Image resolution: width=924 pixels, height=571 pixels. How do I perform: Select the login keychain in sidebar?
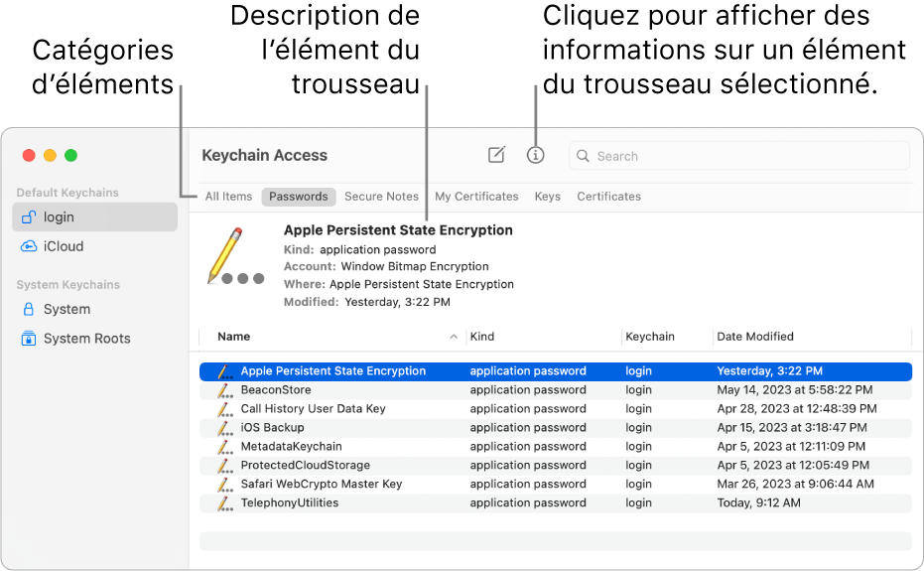[95, 217]
